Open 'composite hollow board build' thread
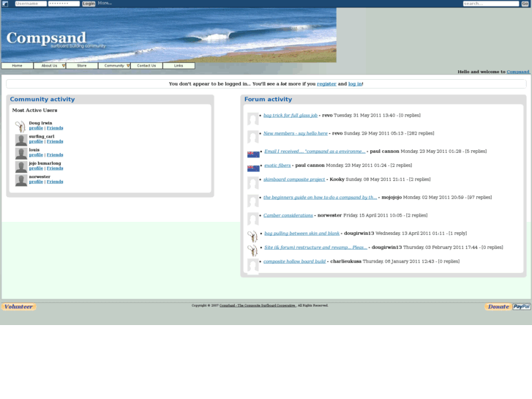532x399 pixels. click(x=294, y=261)
